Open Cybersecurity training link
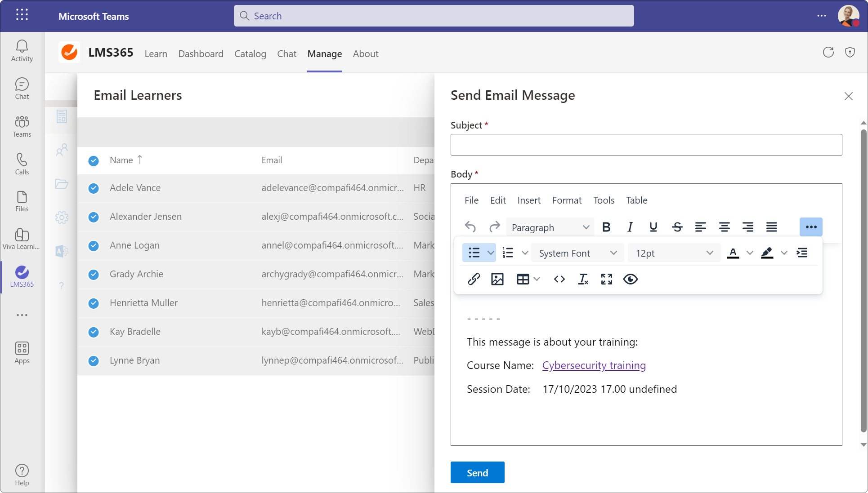The width and height of the screenshot is (868, 493). 594,365
